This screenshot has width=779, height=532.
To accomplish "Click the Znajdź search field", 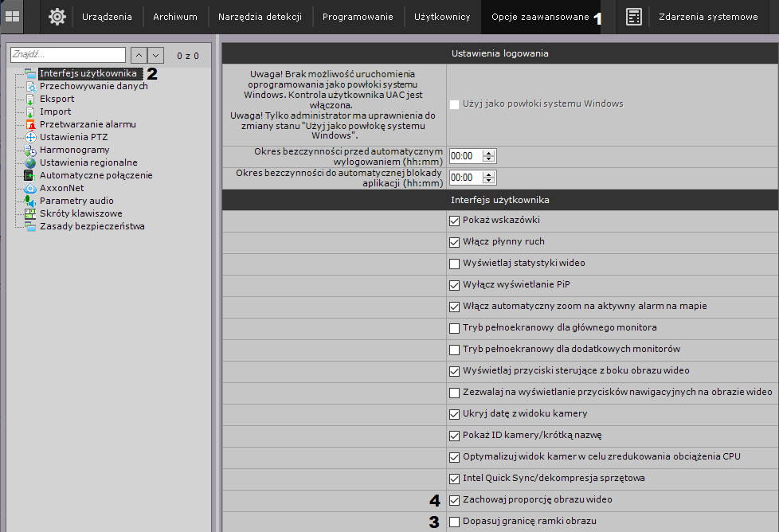I will click(x=68, y=55).
